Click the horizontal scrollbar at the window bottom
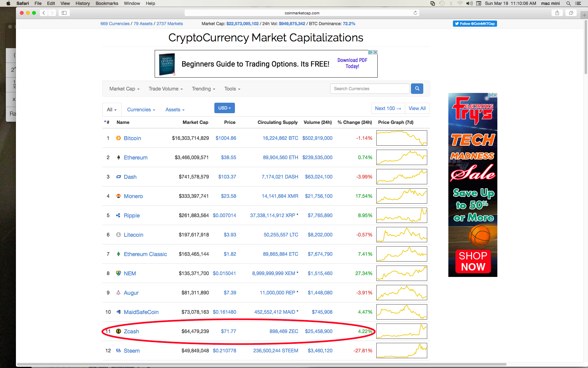Image resolution: width=588 pixels, height=368 pixels. click(x=261, y=365)
